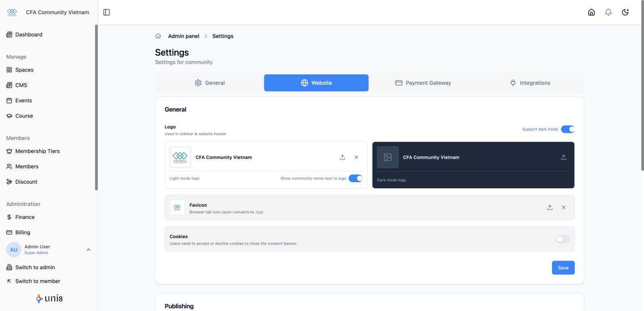Image resolution: width=644 pixels, height=311 pixels.
Task: Open the home icon in top bar
Action: pos(591,12)
